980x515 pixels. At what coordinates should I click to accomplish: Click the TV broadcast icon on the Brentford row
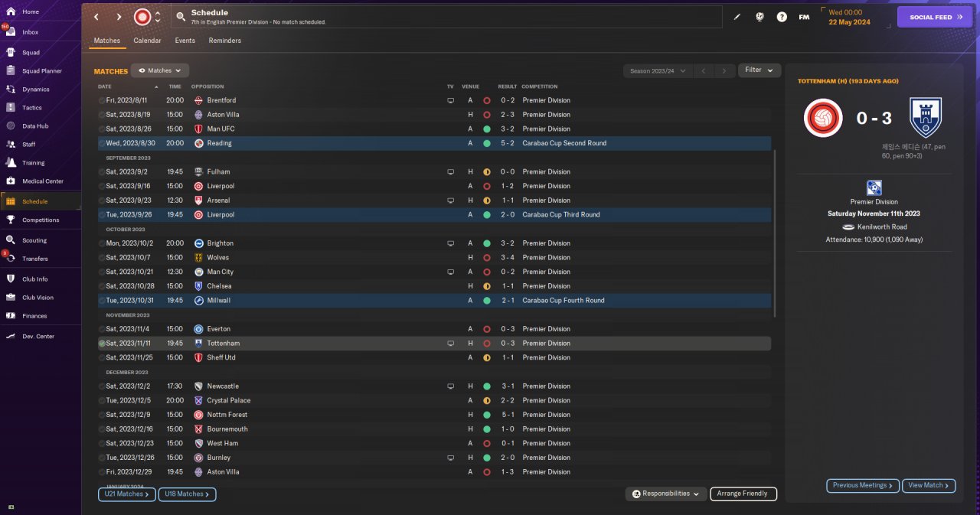(451, 100)
